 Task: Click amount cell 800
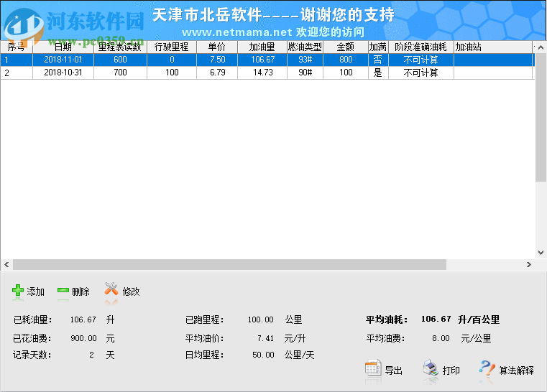click(x=346, y=60)
